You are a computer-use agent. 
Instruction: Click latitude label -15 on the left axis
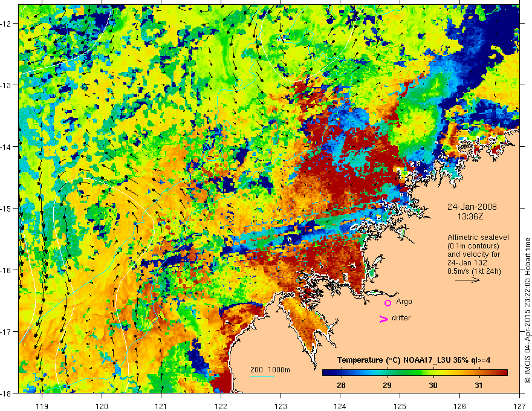tap(6, 209)
